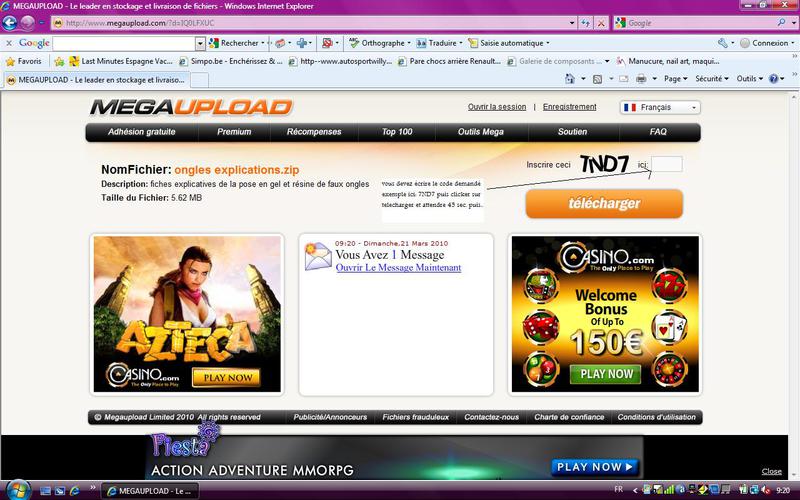This screenshot has width=800, height=500.
Task: Open the Français language dropdown
Action: 660,107
